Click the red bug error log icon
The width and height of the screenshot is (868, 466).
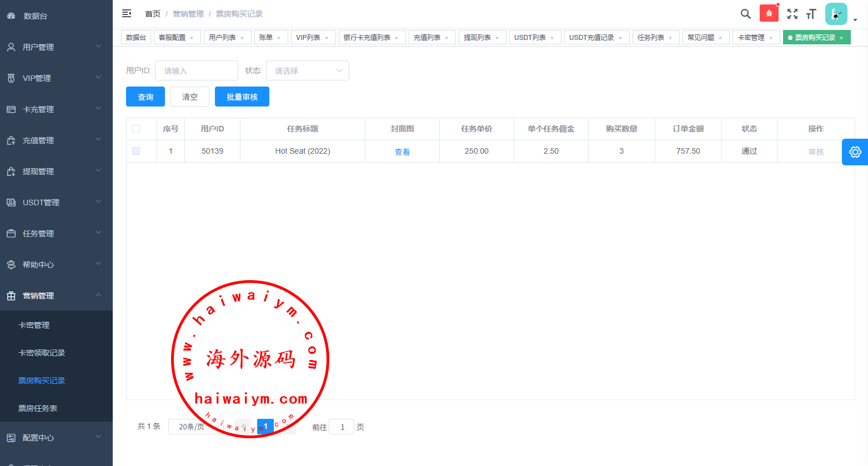coord(769,13)
